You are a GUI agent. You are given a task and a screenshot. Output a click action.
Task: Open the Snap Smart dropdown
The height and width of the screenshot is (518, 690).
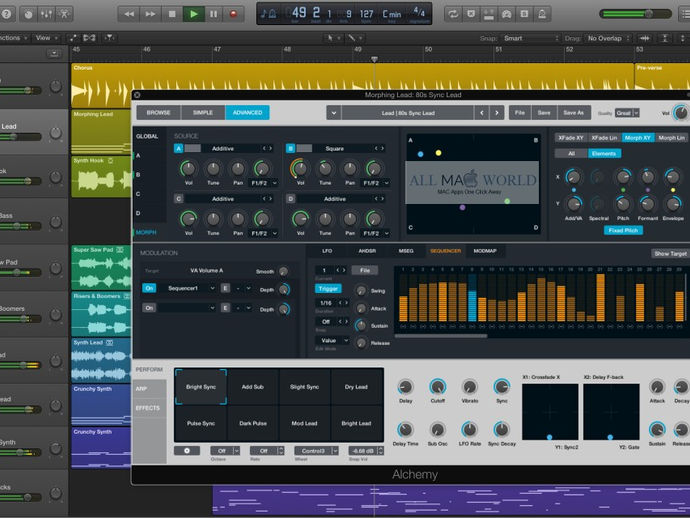(x=530, y=38)
